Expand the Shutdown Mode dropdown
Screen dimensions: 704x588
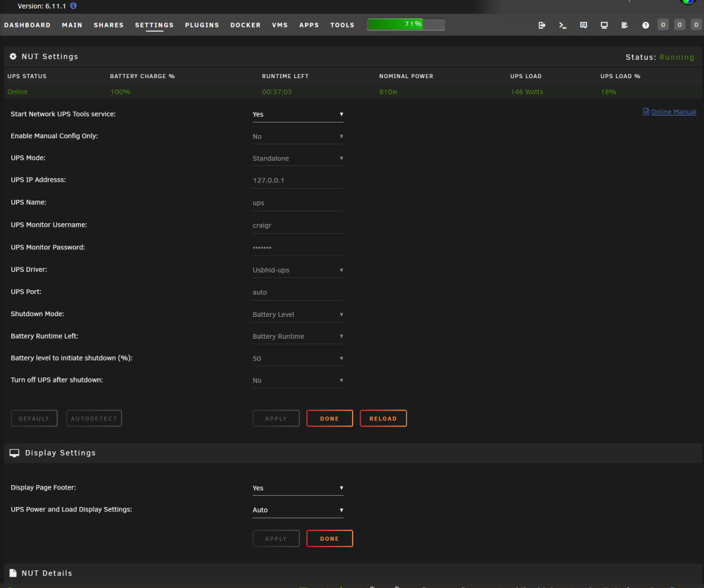[298, 315]
